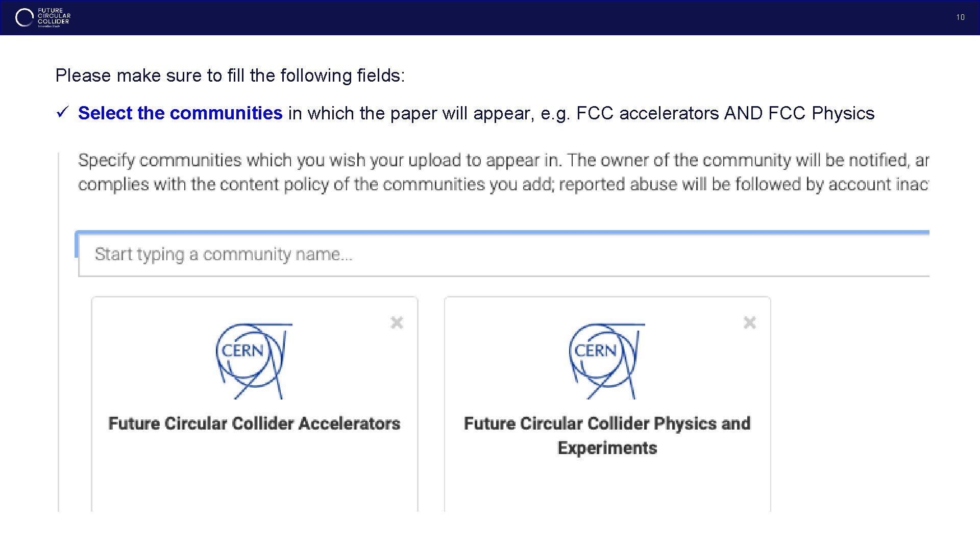Click the word 'Experiments' on the second card
The height and width of the screenshot is (551, 980).
(x=607, y=448)
